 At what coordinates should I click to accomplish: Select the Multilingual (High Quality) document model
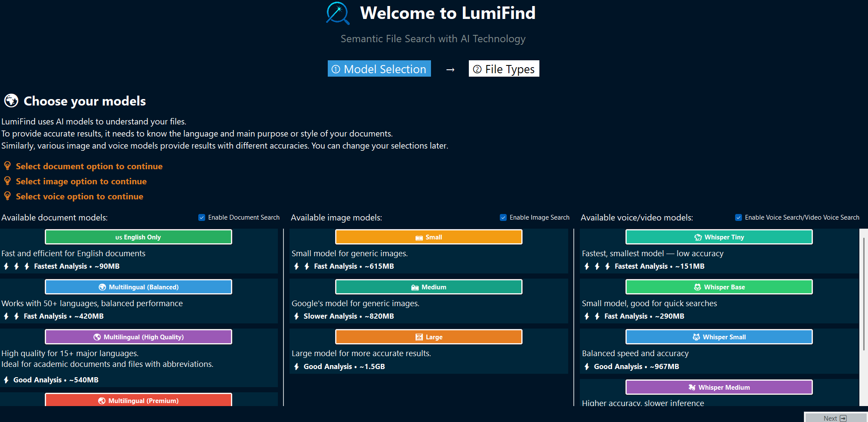click(138, 337)
